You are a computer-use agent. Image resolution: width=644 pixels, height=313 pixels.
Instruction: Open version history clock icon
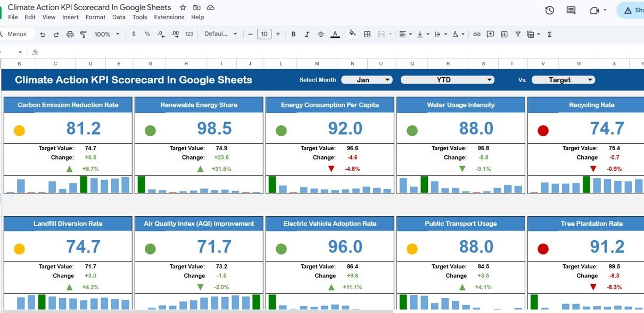point(550,11)
